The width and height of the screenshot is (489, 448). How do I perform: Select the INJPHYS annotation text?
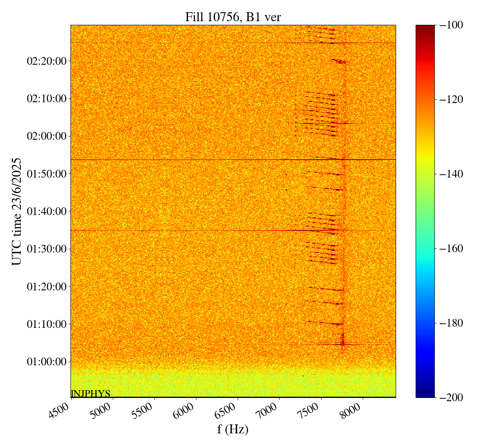tap(90, 393)
